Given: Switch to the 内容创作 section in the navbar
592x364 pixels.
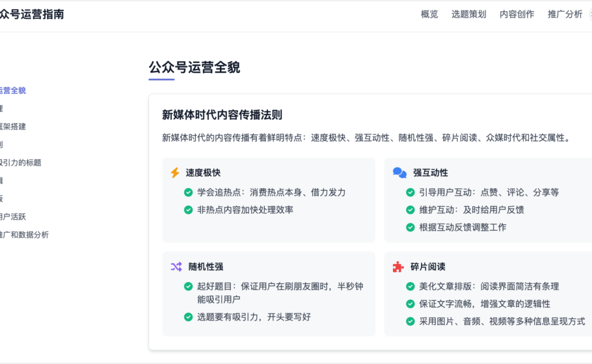Looking at the screenshot, I should click(x=517, y=14).
